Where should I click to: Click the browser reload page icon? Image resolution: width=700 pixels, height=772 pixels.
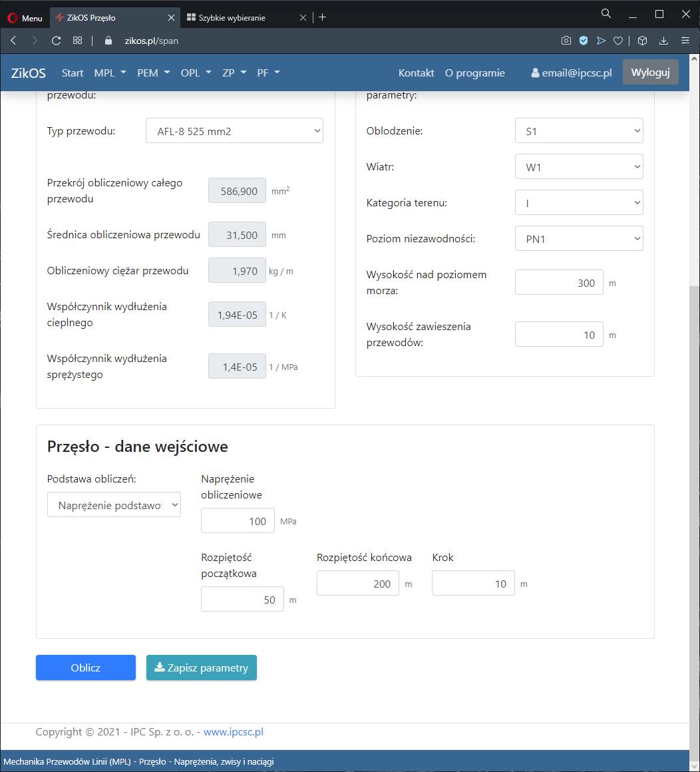(x=56, y=41)
